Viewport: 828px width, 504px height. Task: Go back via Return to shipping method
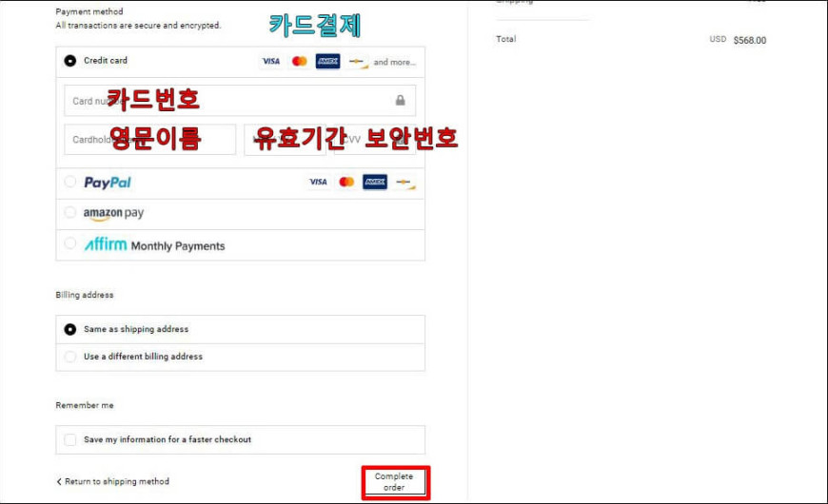117,481
